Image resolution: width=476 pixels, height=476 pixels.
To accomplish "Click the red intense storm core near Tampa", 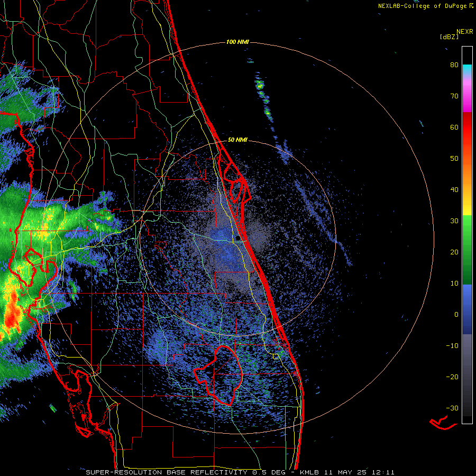I will click(12, 313).
